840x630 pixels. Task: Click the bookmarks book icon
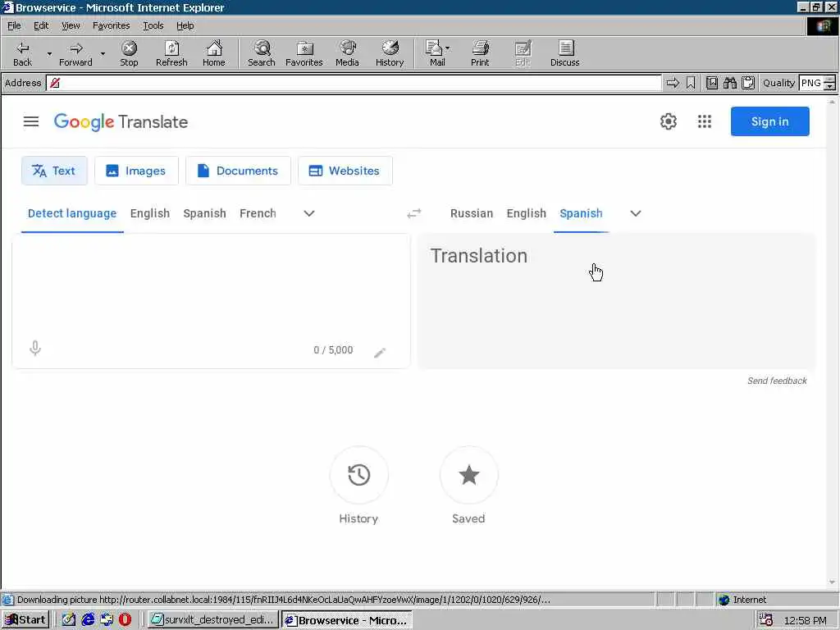pyautogui.click(x=711, y=83)
